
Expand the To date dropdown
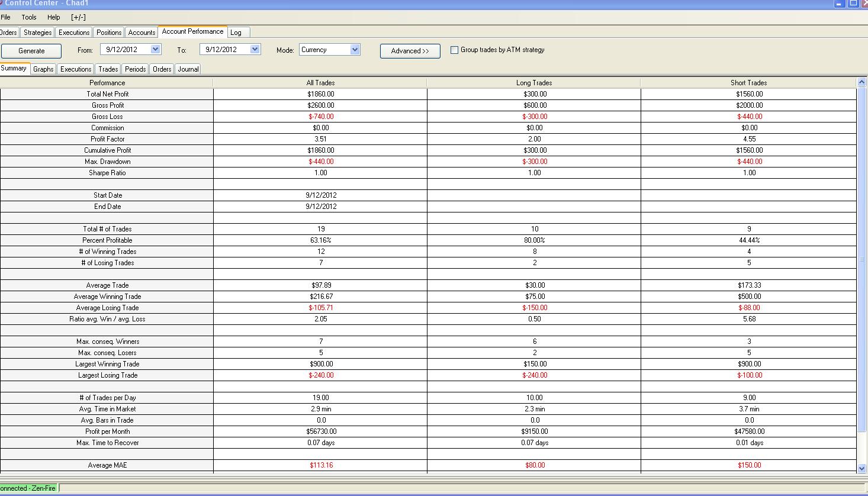[255, 50]
